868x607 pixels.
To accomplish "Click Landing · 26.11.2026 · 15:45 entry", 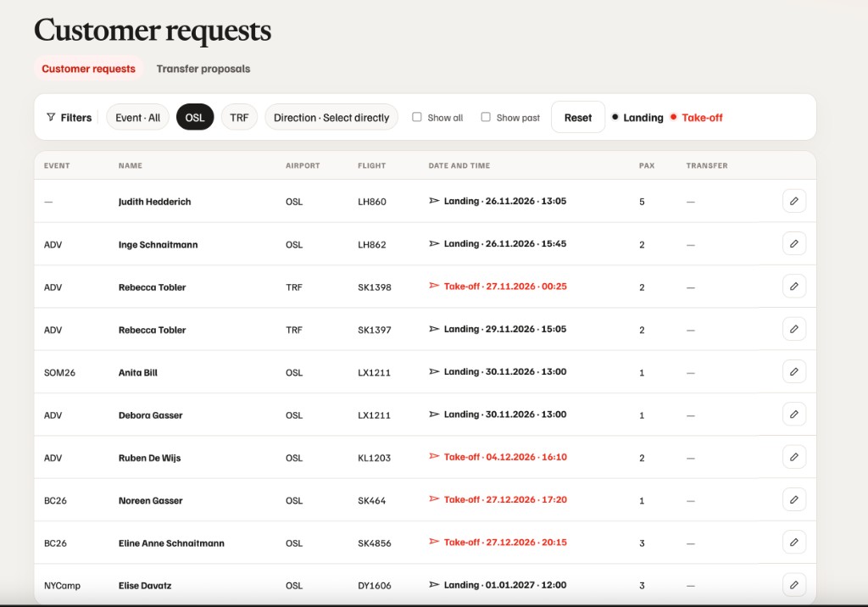I will pyautogui.click(x=498, y=243).
